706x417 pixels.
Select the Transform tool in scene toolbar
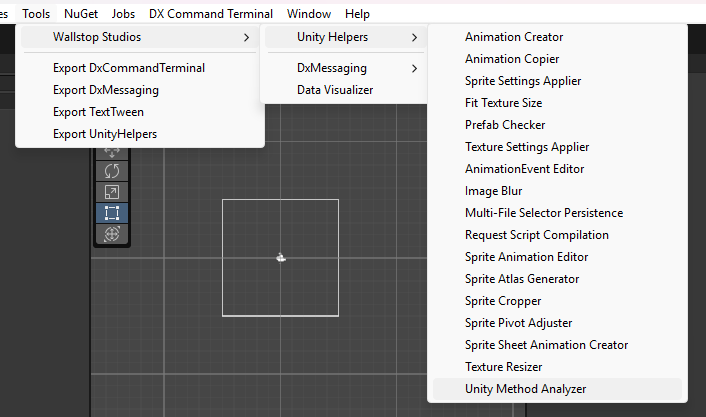pos(112,234)
